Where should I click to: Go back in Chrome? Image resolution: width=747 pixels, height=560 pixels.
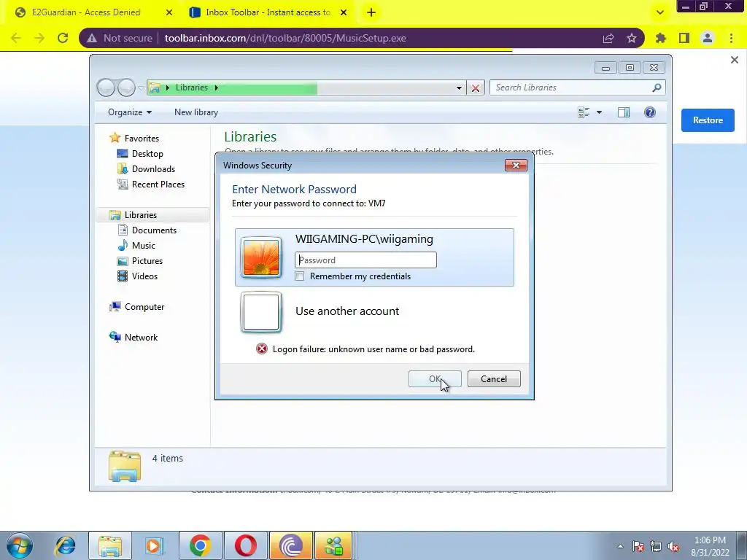pyautogui.click(x=16, y=38)
